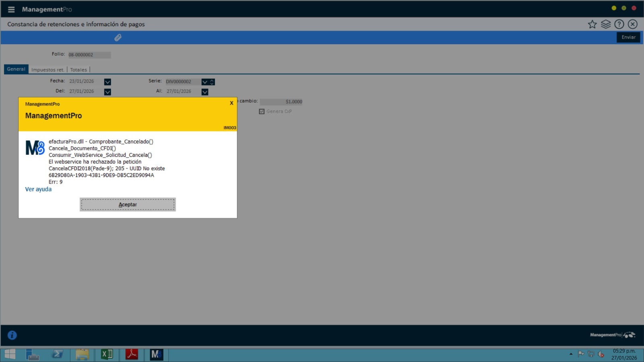Open Adobe Acrobat from the taskbar
Screen dimensions: 644x362
132,354
